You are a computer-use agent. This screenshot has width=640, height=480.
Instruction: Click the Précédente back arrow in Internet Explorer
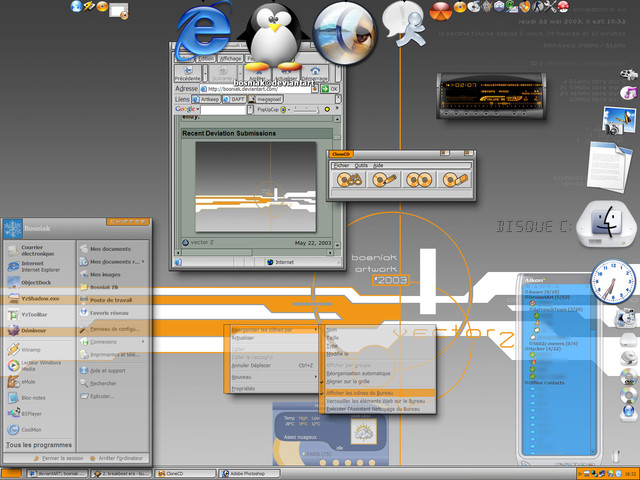point(187,73)
